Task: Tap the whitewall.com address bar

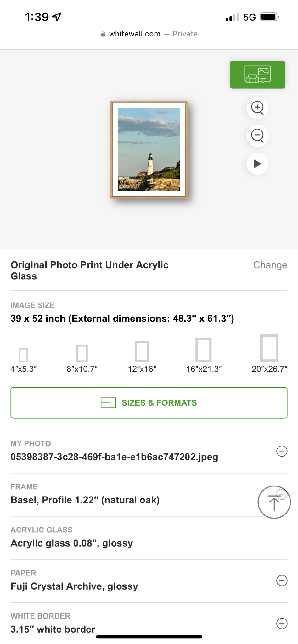Action: 149,34
